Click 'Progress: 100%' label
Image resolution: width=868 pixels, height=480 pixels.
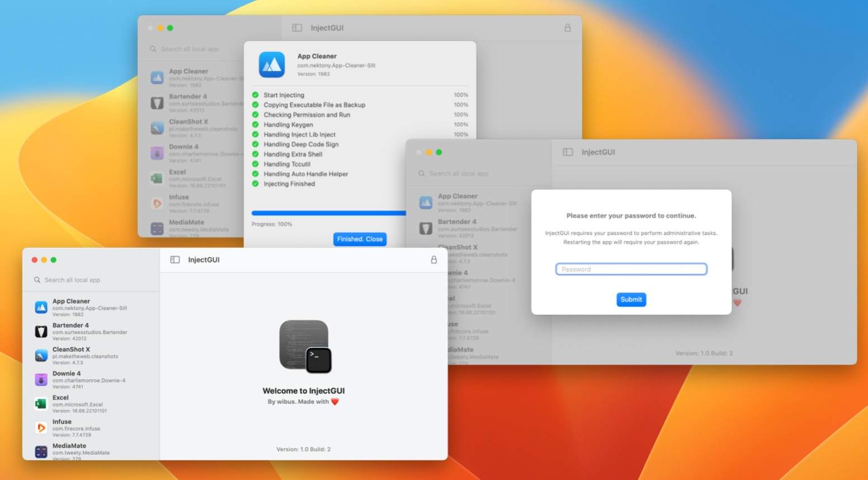(x=272, y=224)
